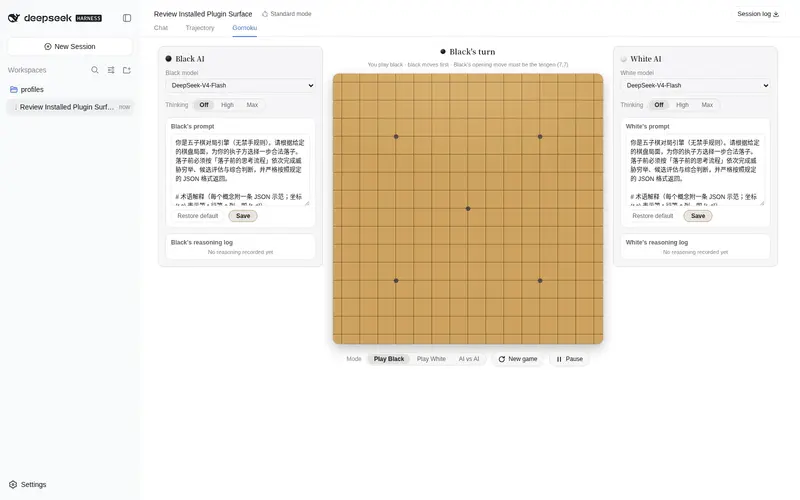Screen dimensions: 800x500
Task: Start a New game
Action: coord(517,359)
